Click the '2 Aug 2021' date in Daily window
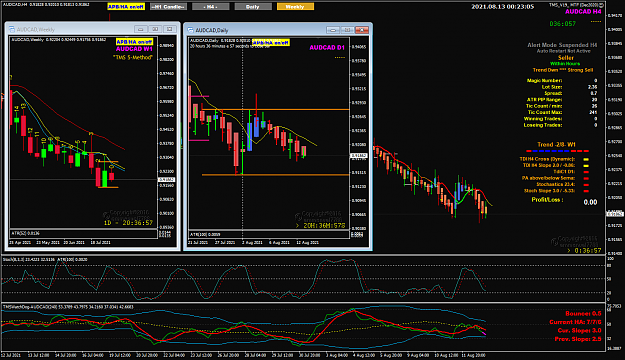Screen dimensions: 625x360 point(252,242)
